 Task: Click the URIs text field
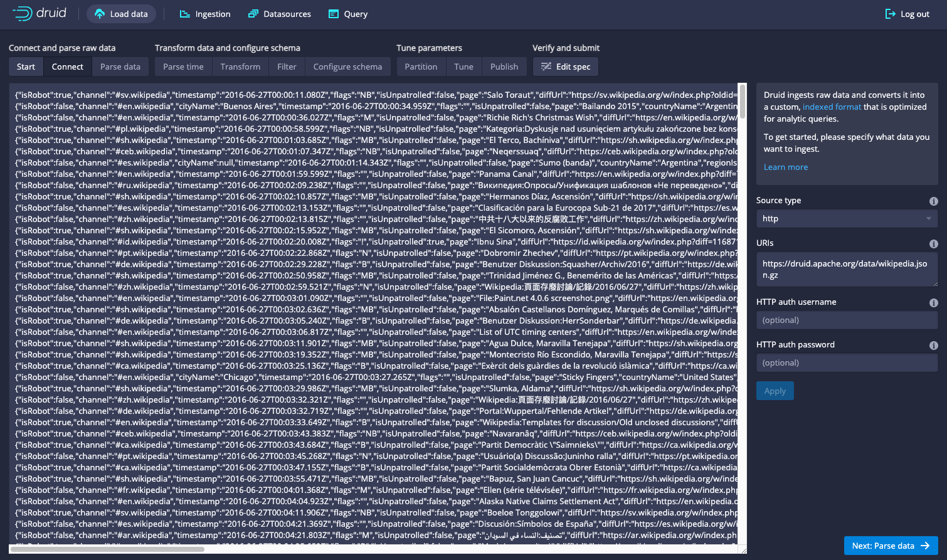[847, 270]
